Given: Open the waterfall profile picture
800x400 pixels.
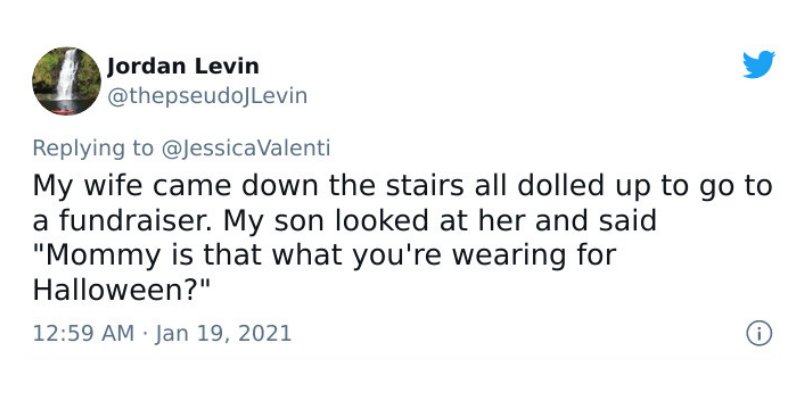Looking at the screenshot, I should pyautogui.click(x=66, y=81).
